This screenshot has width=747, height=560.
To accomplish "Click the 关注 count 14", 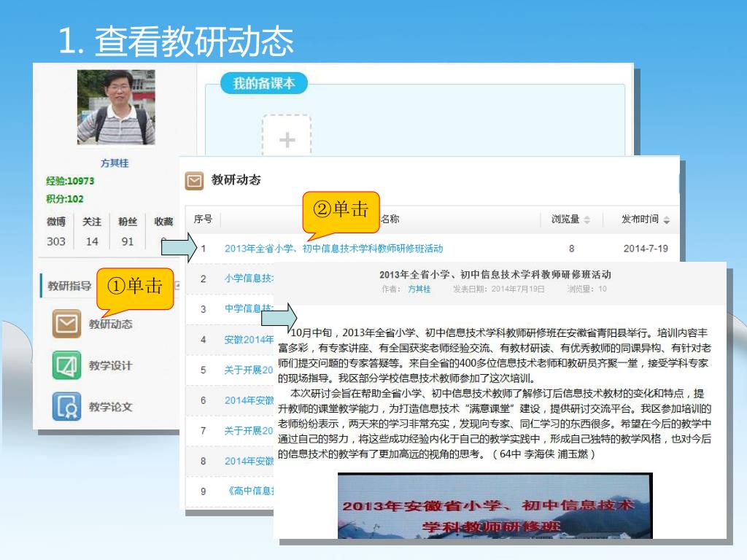I will [92, 241].
